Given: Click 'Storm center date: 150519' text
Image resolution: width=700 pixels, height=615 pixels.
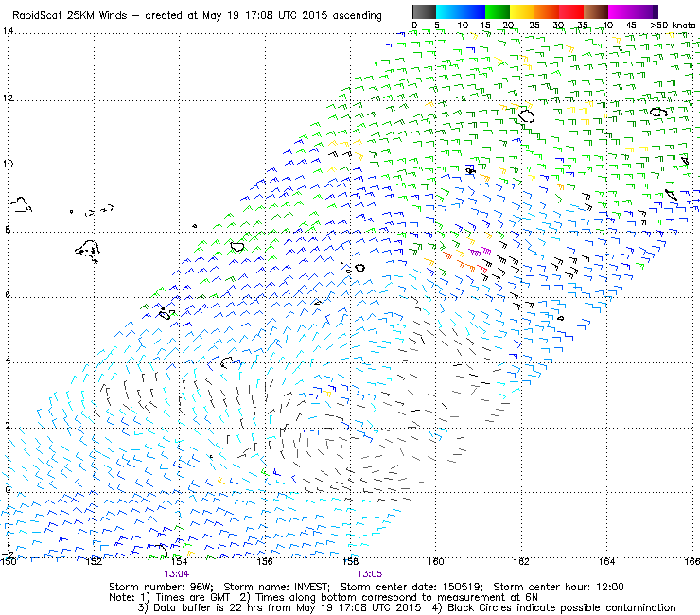Looking at the screenshot, I should click(x=412, y=587).
